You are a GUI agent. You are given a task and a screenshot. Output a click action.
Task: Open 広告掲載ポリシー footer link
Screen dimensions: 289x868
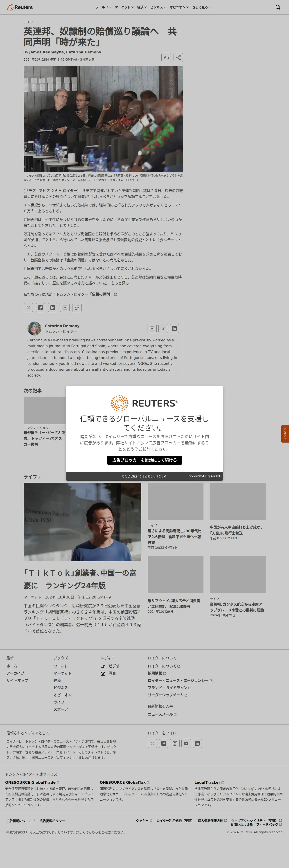(x=52, y=821)
